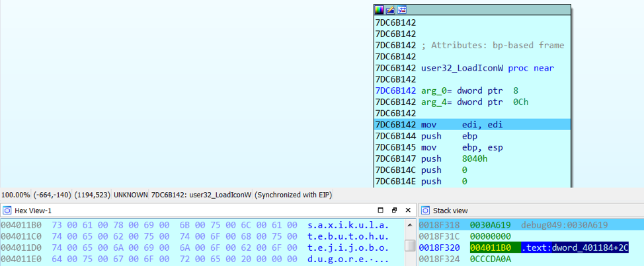Screen dimensions: 644x266
Task: Click stack address 0018F318
Action: (440, 224)
